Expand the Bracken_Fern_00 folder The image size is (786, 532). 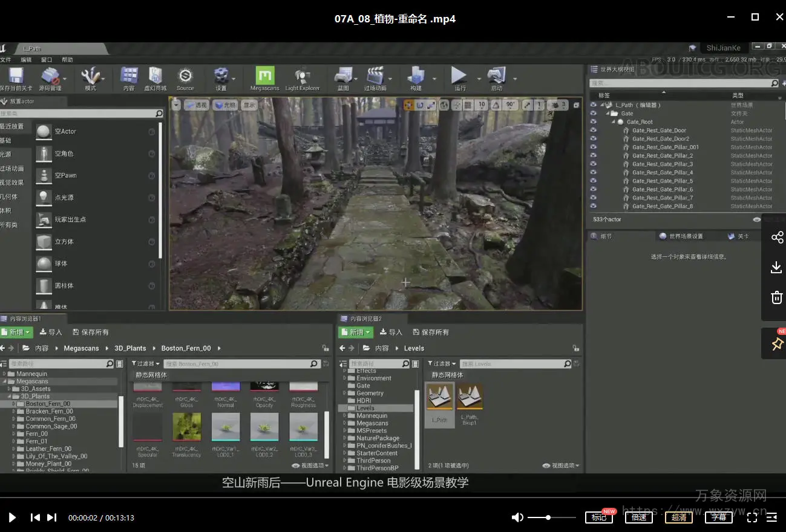(x=14, y=411)
